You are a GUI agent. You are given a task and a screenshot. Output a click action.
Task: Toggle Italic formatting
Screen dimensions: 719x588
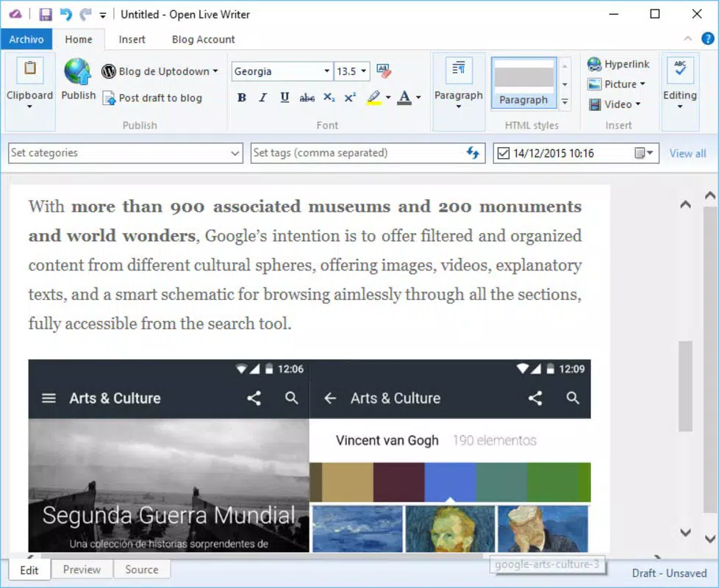[x=263, y=97]
